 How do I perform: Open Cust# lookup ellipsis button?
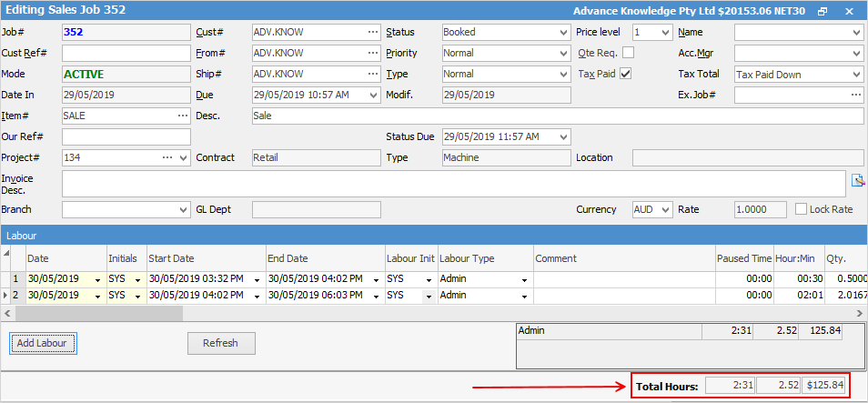click(x=373, y=32)
